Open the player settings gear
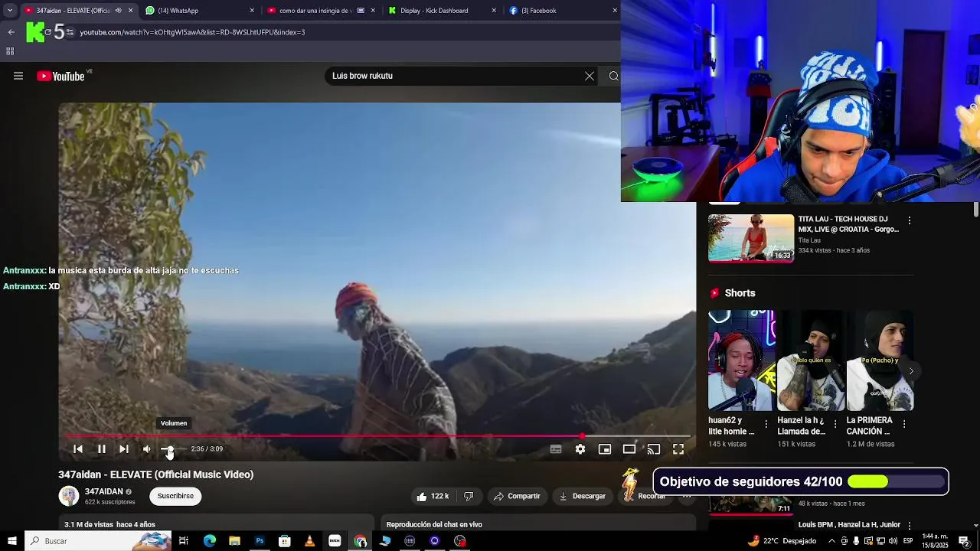This screenshot has width=980, height=551. click(x=580, y=449)
